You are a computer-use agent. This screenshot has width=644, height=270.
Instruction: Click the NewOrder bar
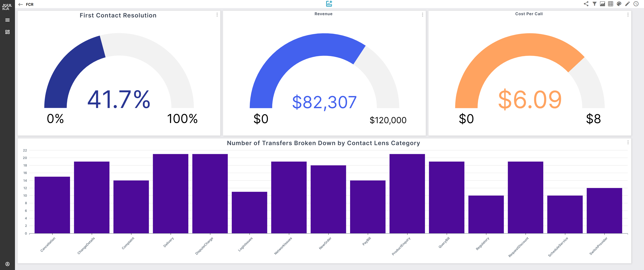(328, 199)
